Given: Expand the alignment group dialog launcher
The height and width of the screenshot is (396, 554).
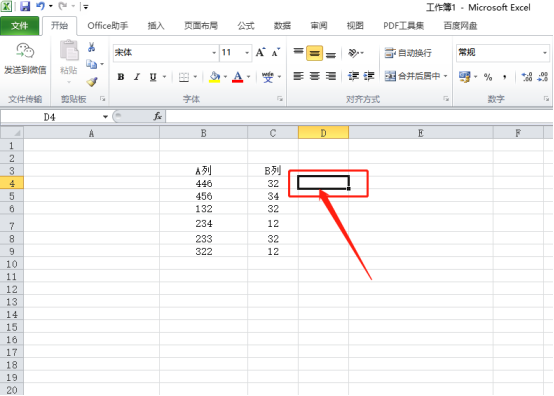Looking at the screenshot, I should (446, 99).
